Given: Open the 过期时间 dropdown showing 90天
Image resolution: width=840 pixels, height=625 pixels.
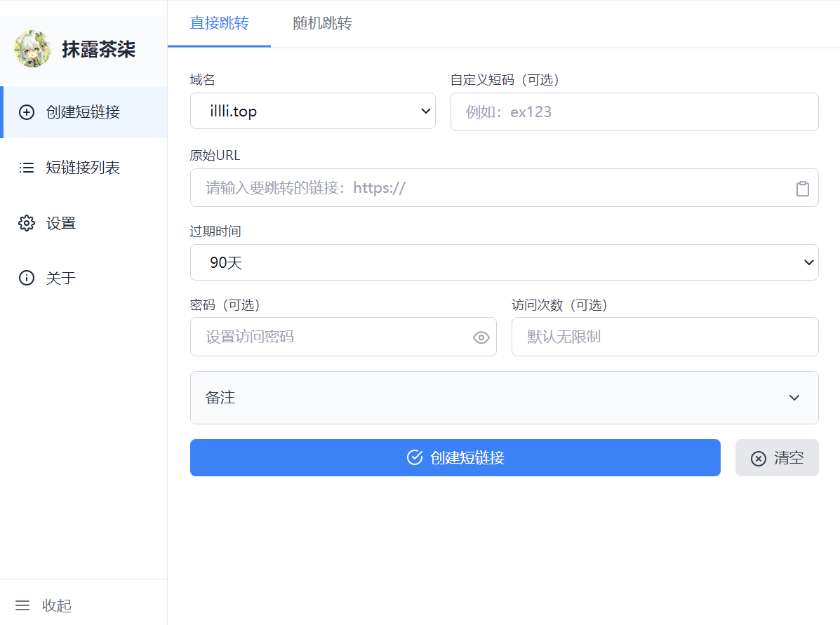Looking at the screenshot, I should (x=504, y=262).
